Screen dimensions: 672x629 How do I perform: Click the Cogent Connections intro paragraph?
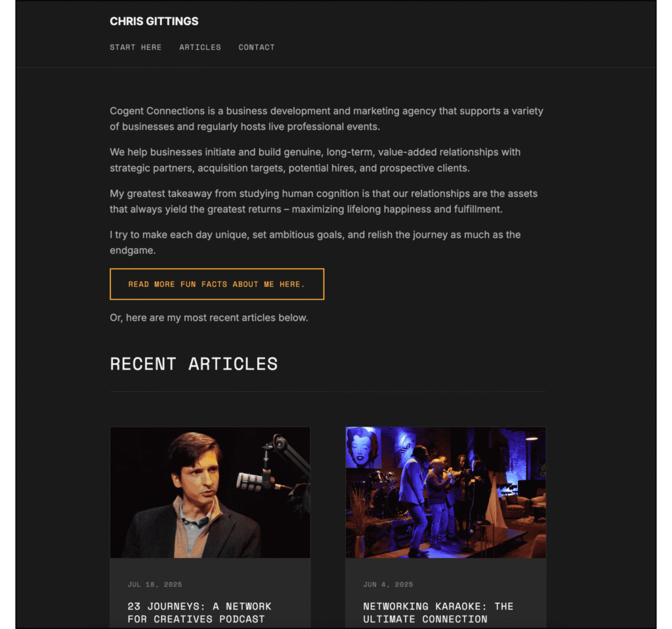(x=327, y=119)
